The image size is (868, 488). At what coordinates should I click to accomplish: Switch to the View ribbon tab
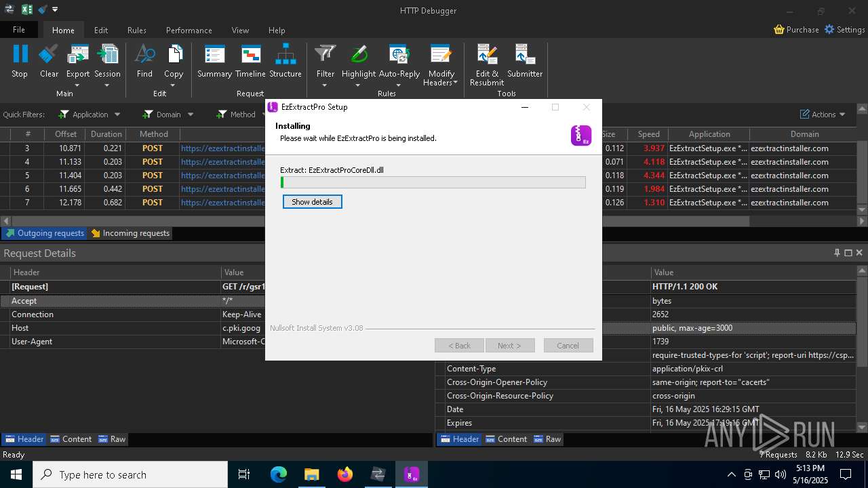coord(240,30)
